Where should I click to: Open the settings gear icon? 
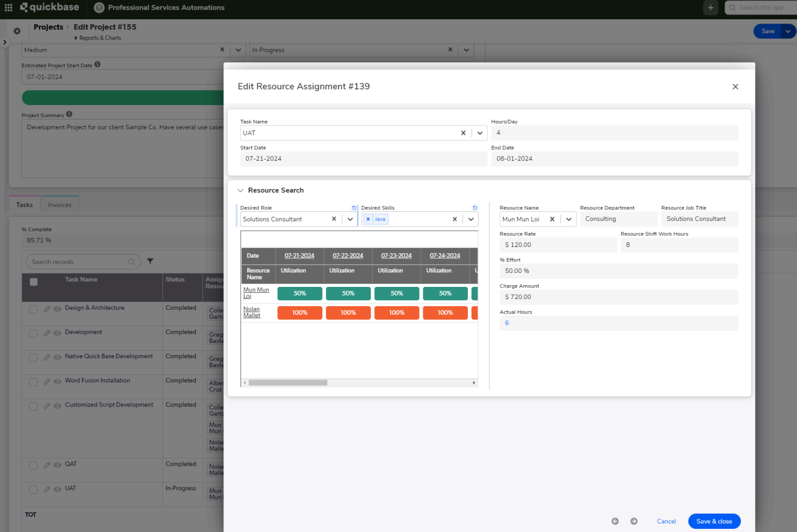pos(17,31)
